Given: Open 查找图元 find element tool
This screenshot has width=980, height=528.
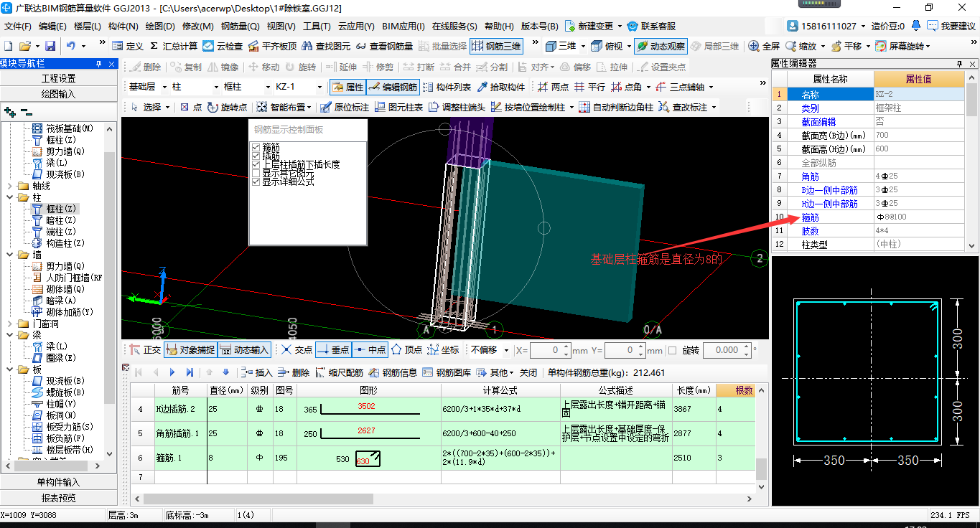Looking at the screenshot, I should (327, 46).
